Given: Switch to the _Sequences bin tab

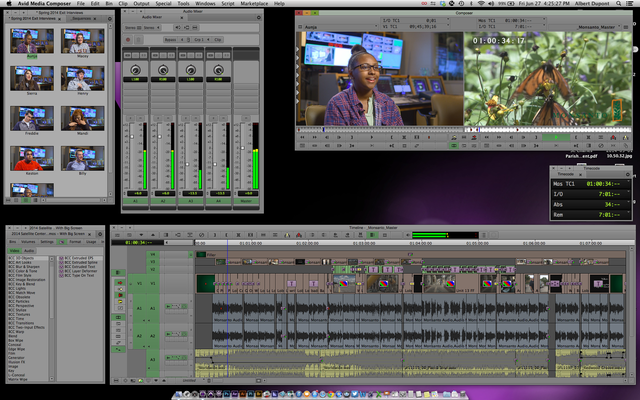Looking at the screenshot, I should click(x=84, y=19).
